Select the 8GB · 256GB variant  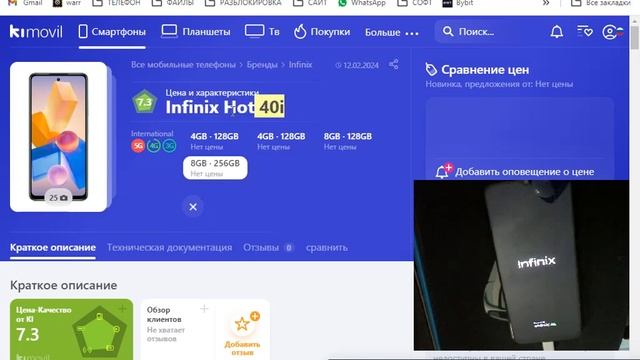215,168
